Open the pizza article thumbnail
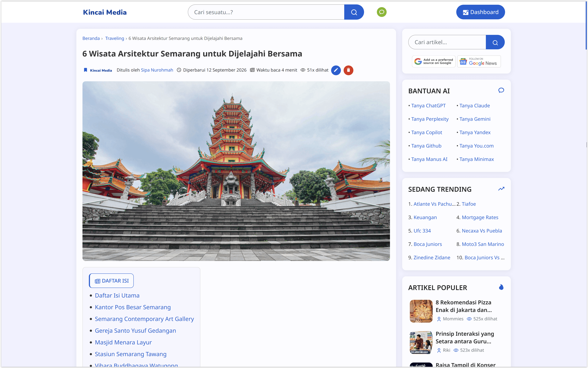Image resolution: width=588 pixels, height=368 pixels. coord(421,311)
